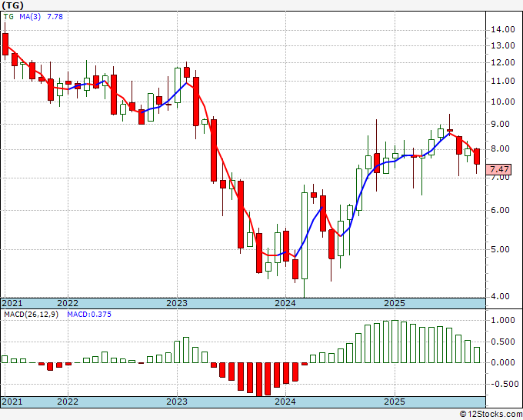Click the 14.00 price axis label
The height and width of the screenshot is (420, 523).
click(503, 30)
